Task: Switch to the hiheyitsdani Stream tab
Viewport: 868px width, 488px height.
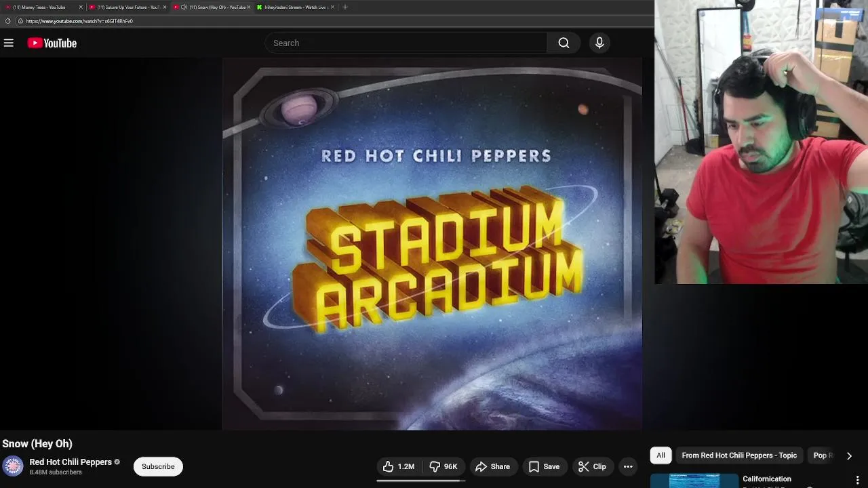Action: tap(295, 7)
